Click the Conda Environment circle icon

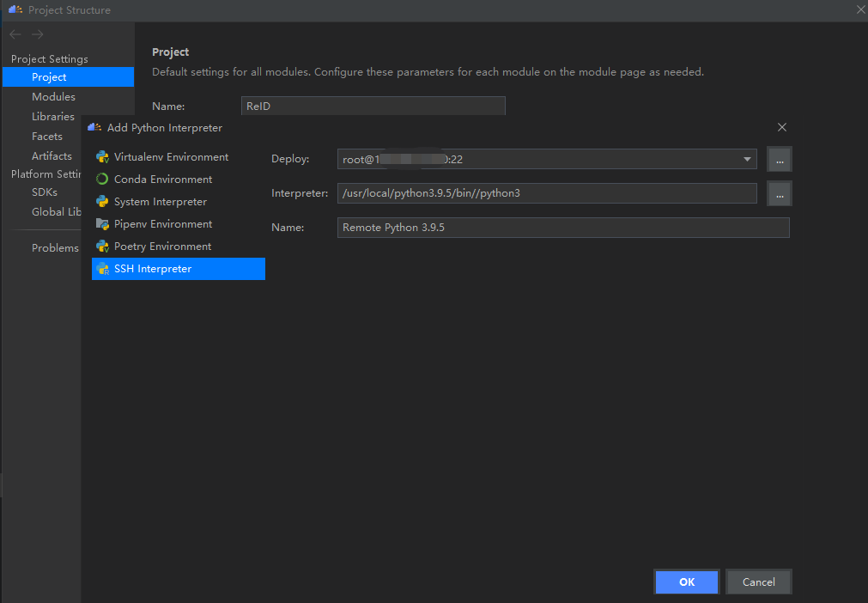tap(102, 180)
